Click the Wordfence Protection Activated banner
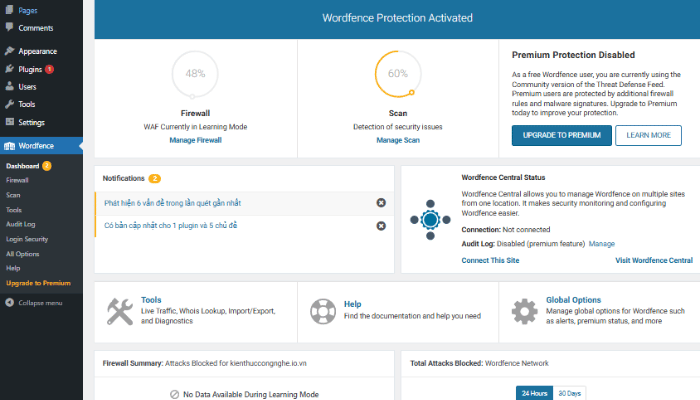700x400 pixels. click(397, 18)
